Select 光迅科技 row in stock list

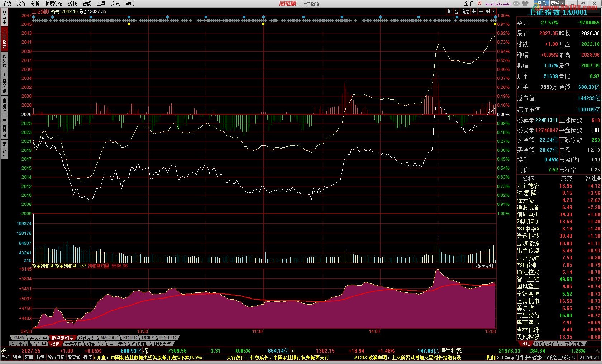559,236
